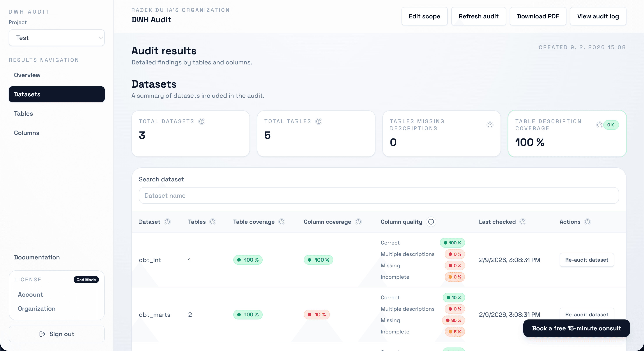Open the Total Tables help tooltip
Screen dimensions: 644x351
point(318,121)
